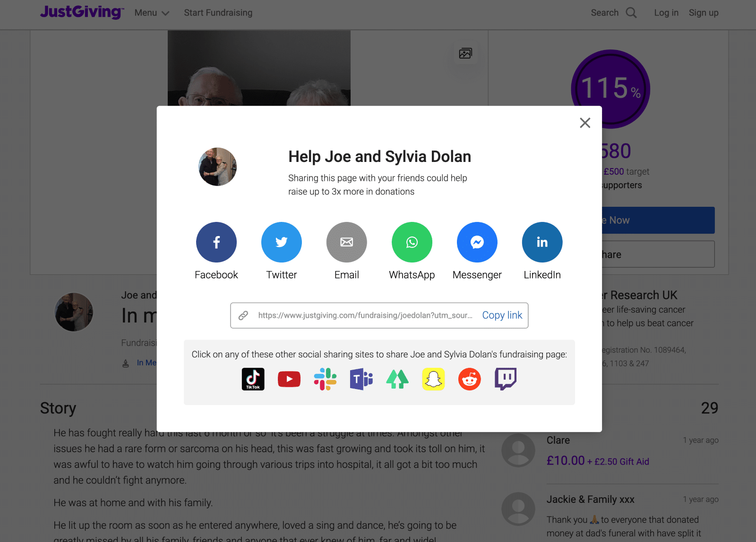This screenshot has width=756, height=542.
Task: Share via the Twitter icon
Action: 282,242
